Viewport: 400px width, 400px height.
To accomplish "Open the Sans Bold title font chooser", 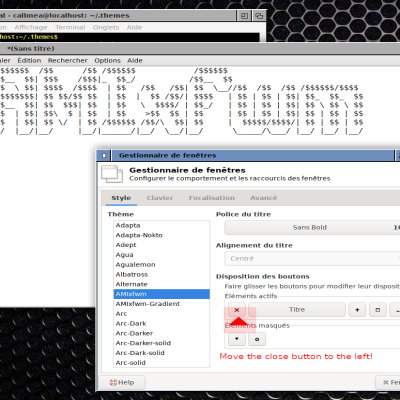I will tap(312, 227).
